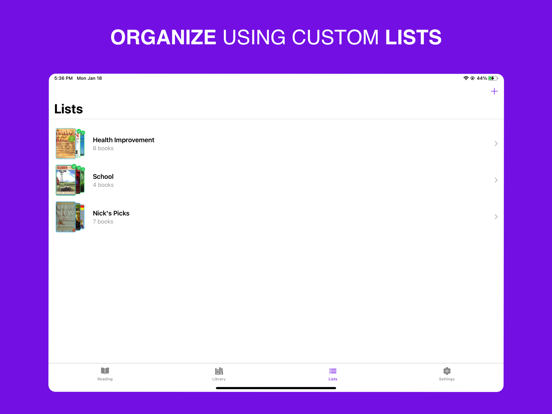552x414 pixels.
Task: Open the School list
Action: click(x=276, y=180)
